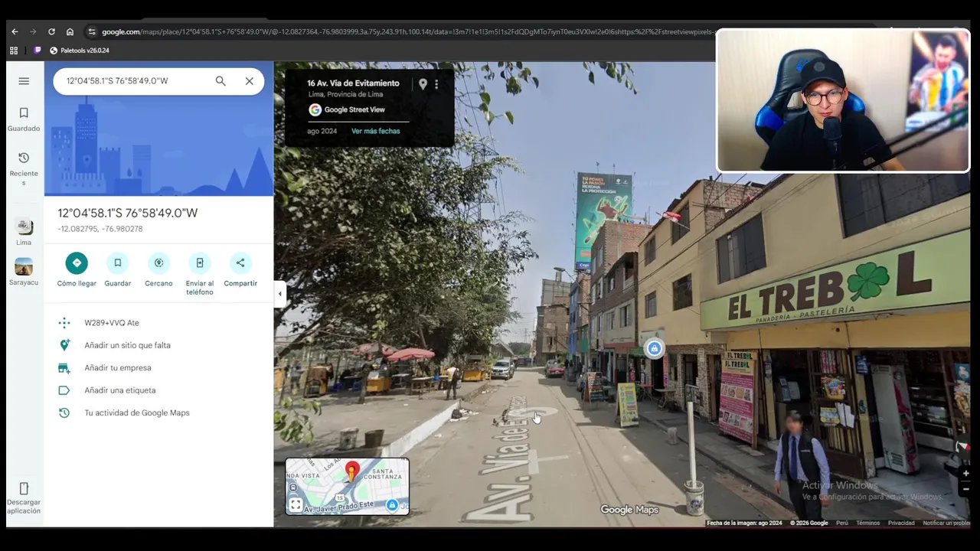
Task: Click the pegman pin on the minimap
Action: pos(351,472)
